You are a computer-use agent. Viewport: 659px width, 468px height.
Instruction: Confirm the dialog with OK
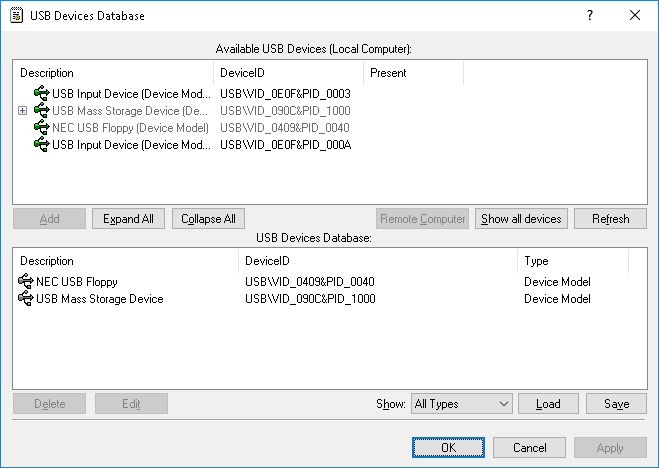pos(448,448)
